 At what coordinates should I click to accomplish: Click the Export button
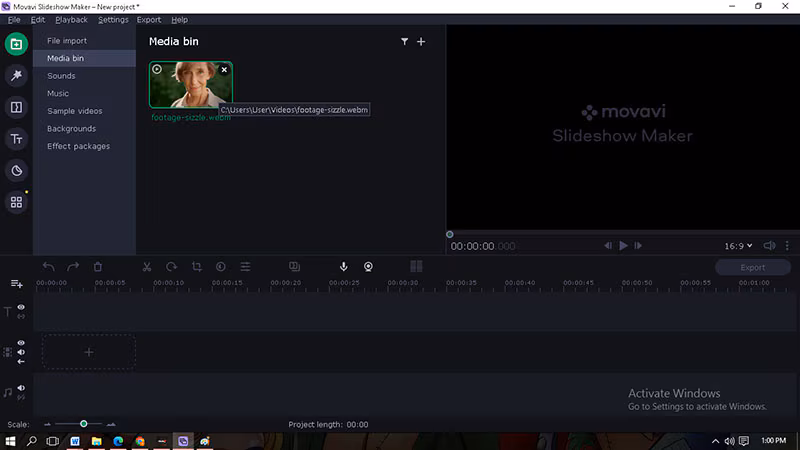pos(753,267)
